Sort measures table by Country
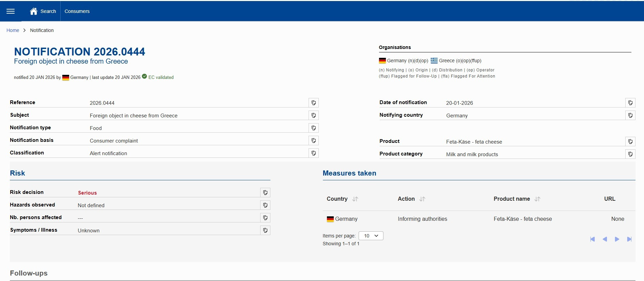This screenshot has width=644, height=281. pos(355,199)
